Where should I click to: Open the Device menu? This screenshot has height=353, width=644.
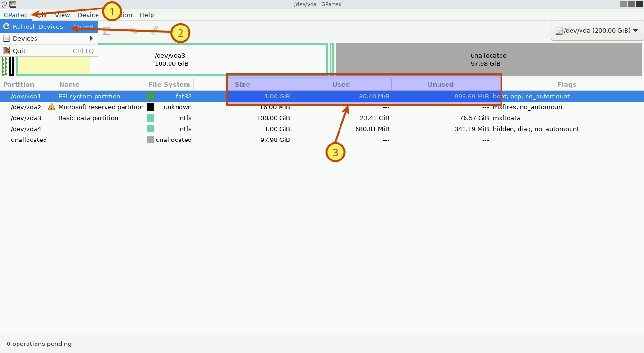88,15
